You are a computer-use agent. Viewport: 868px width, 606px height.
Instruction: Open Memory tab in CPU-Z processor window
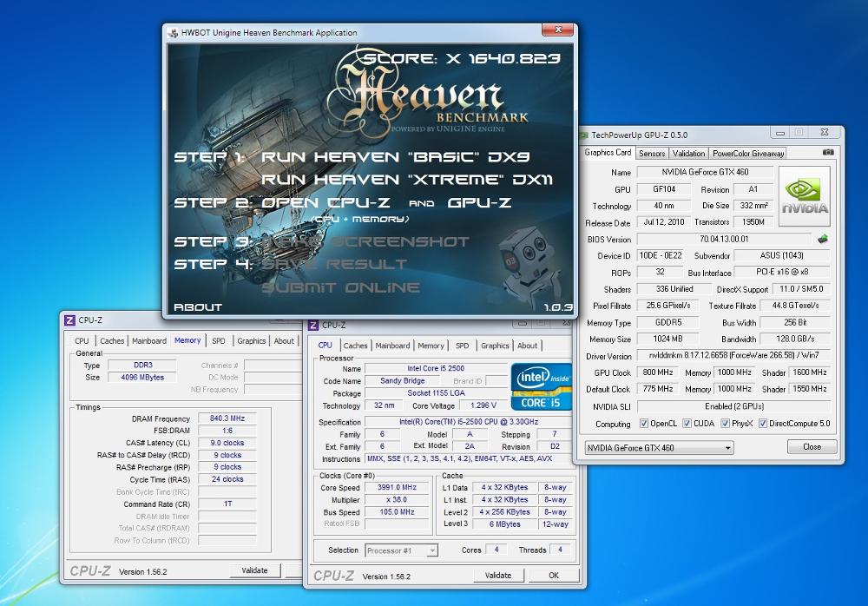click(x=431, y=346)
